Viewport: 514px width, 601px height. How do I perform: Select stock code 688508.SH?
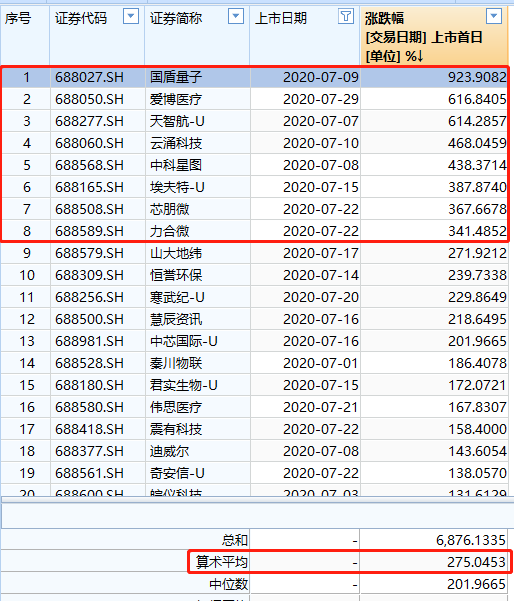89,209
